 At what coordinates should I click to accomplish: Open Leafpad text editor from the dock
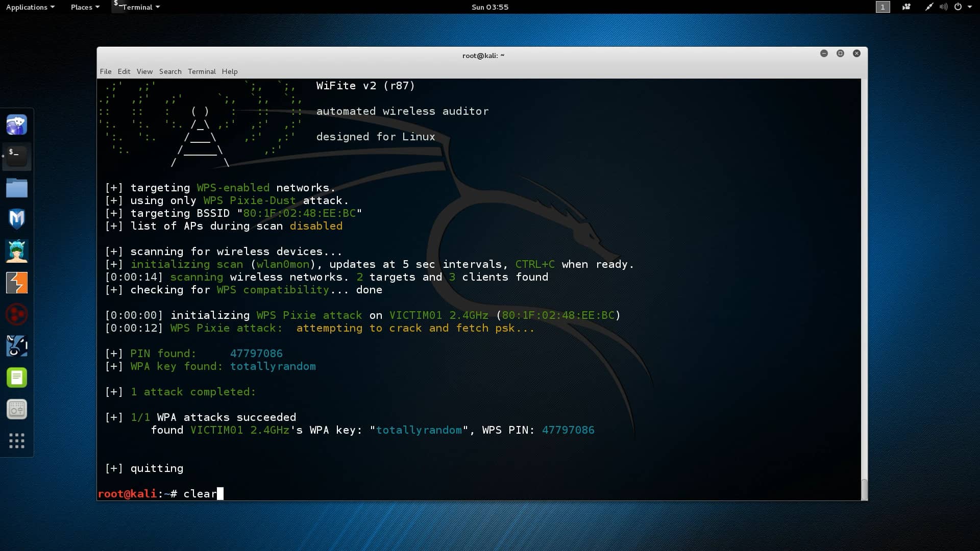17,378
